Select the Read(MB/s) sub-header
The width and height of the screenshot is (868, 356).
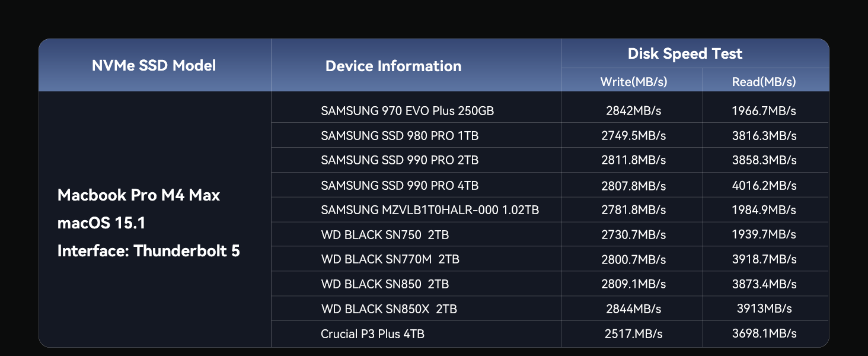click(764, 82)
